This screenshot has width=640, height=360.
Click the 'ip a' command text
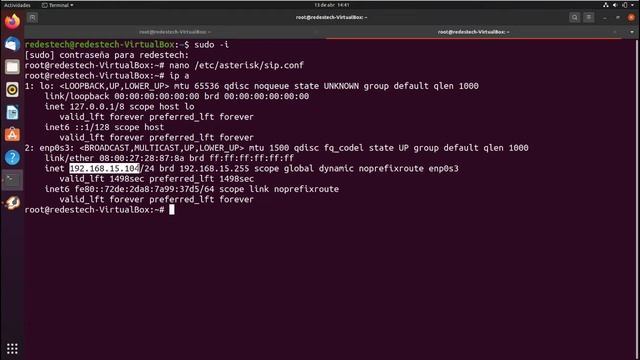tap(179, 76)
